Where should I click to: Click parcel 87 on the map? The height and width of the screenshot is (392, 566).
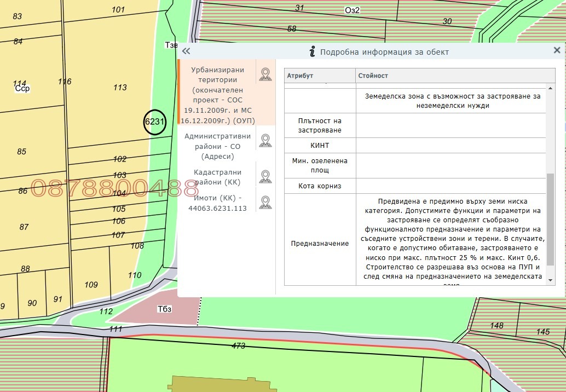click(x=24, y=227)
